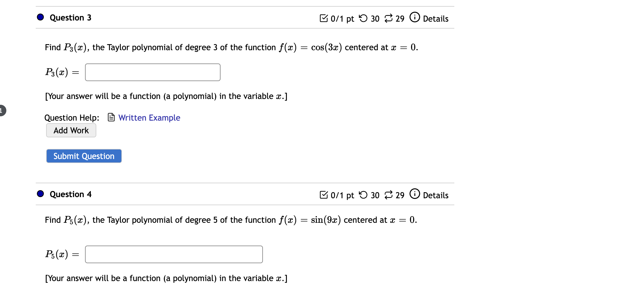This screenshot has height=288, width=644.
Task: Click inside the P3(x) answer field
Action: (x=152, y=72)
